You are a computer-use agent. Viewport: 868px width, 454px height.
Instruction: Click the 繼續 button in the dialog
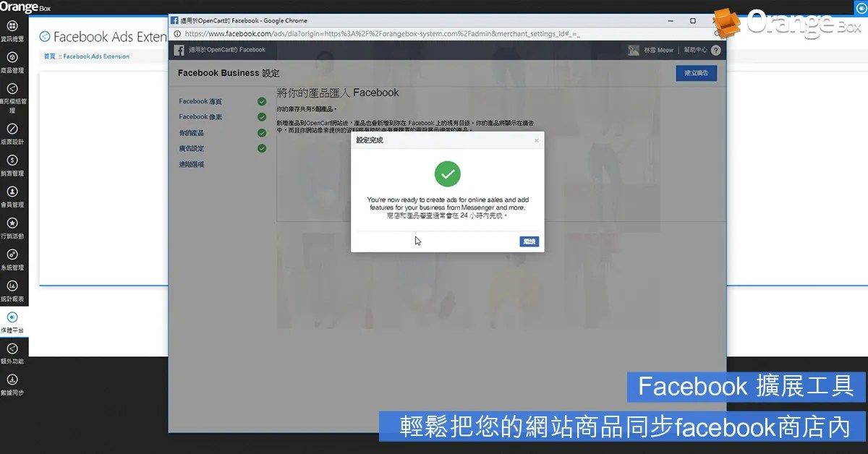[529, 241]
